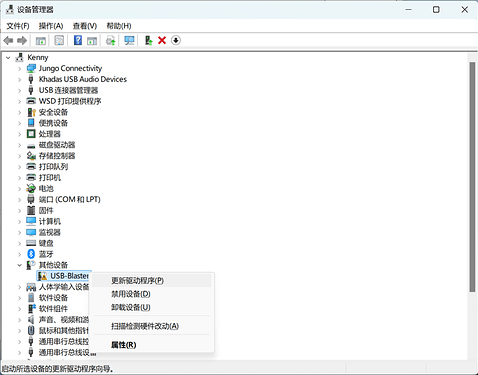478x375 pixels.
Task: Expand the Khadas USB Audio Devices node
Action: point(19,79)
